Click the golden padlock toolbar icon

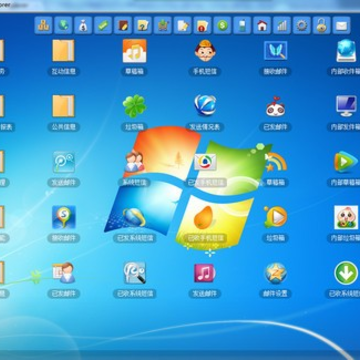pyautogui.click(x=322, y=25)
